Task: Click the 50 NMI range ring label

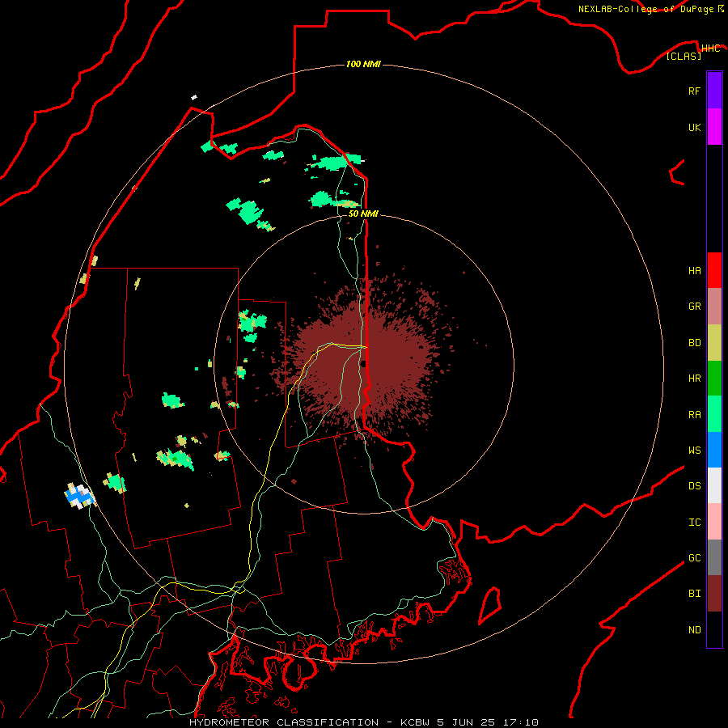Action: 363,214
